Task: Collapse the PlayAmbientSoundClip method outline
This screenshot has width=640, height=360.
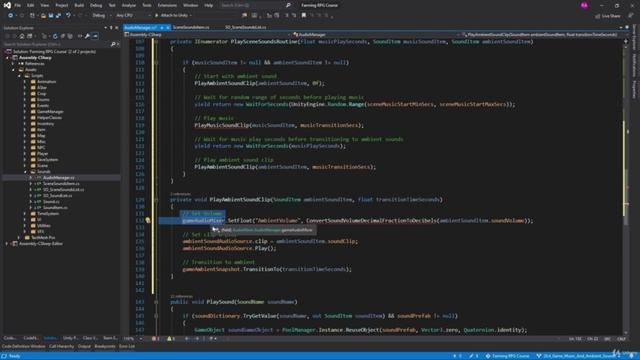Action: point(156,200)
